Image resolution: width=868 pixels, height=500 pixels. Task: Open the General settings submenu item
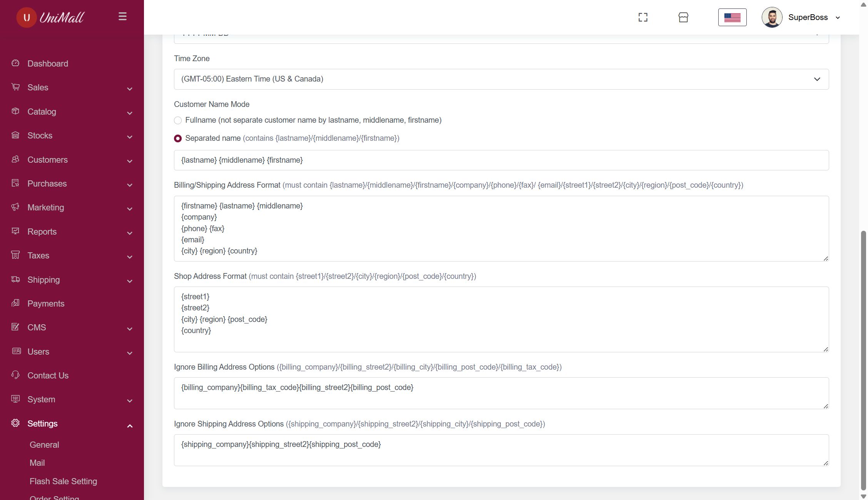44,445
